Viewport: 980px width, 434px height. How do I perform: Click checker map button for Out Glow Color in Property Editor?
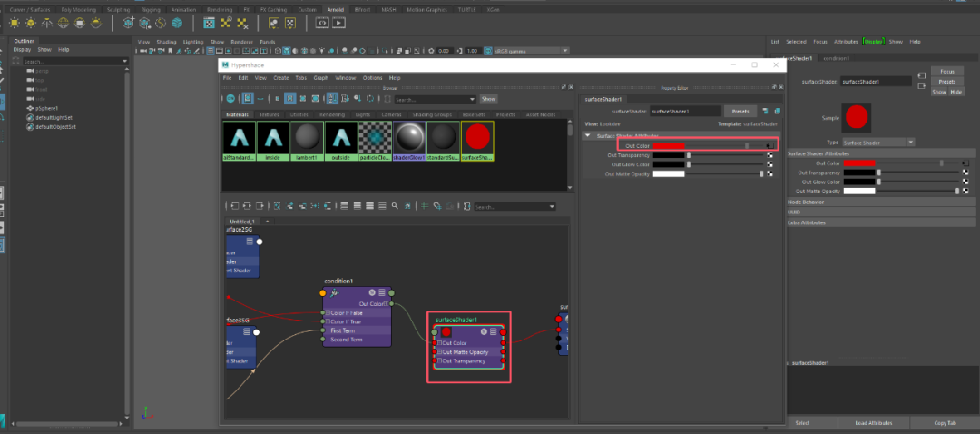(x=770, y=164)
